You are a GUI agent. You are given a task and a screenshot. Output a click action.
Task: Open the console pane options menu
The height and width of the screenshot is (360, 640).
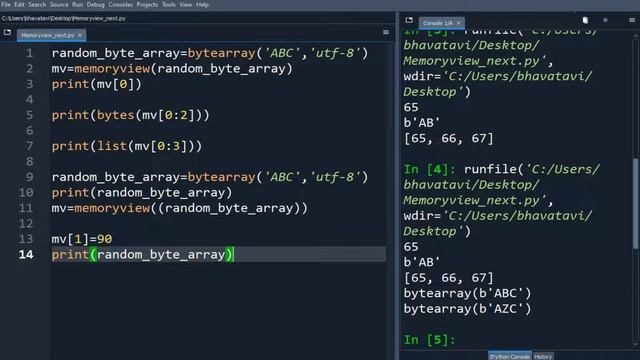[632, 20]
